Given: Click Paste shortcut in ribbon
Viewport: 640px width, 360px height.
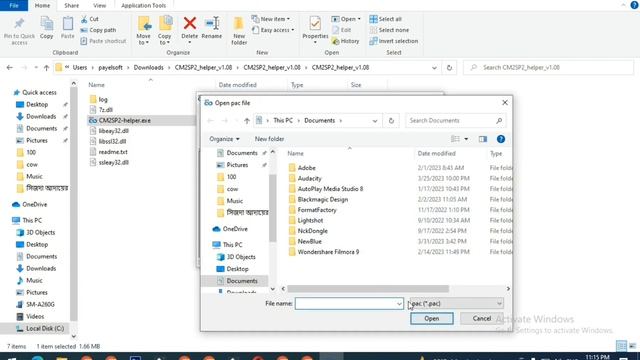Looking at the screenshot, I should pyautogui.click(x=103, y=41).
